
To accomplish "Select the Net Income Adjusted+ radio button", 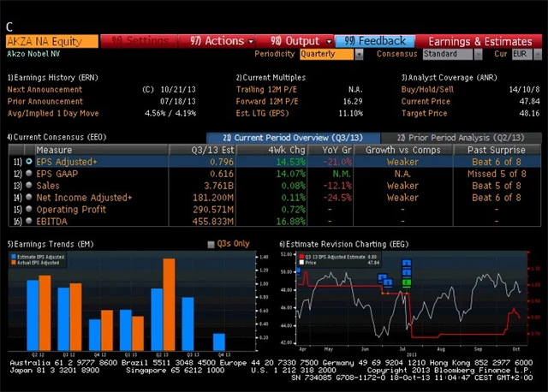I will pyautogui.click(x=29, y=197).
